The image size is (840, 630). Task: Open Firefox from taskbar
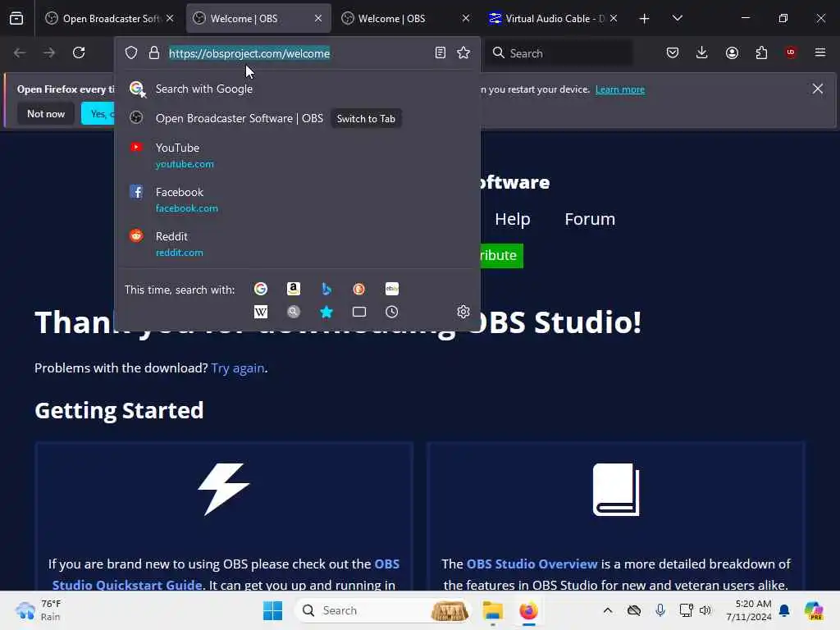528,610
